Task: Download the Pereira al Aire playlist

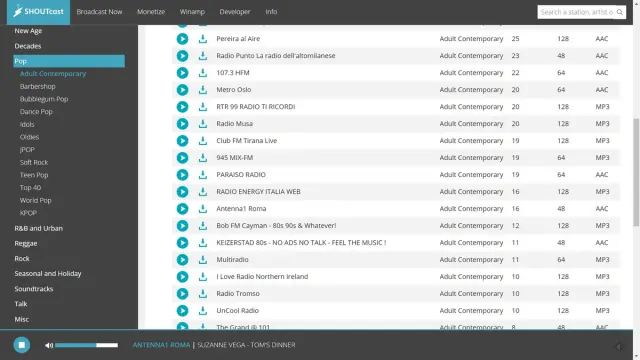Action: (x=202, y=39)
